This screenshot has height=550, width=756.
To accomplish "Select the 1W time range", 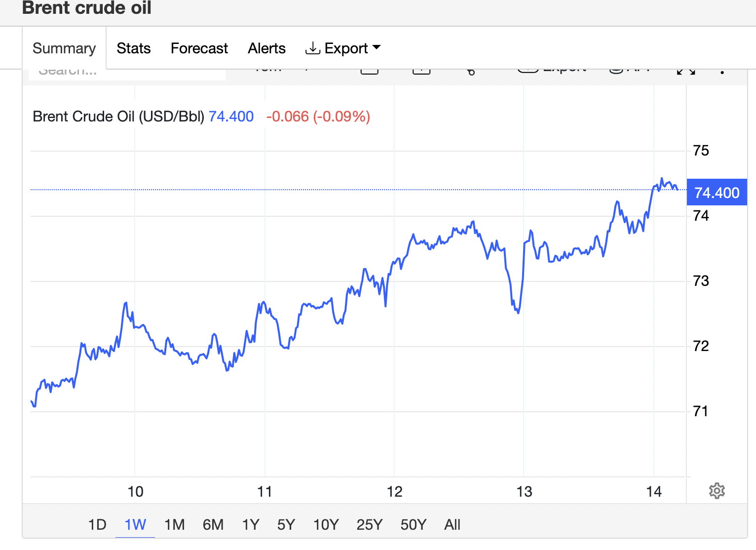I will 135,524.
